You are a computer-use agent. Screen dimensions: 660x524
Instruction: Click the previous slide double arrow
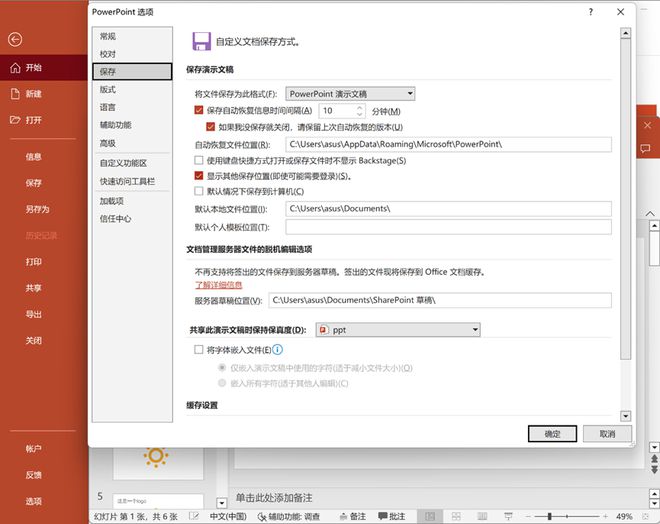click(654, 459)
